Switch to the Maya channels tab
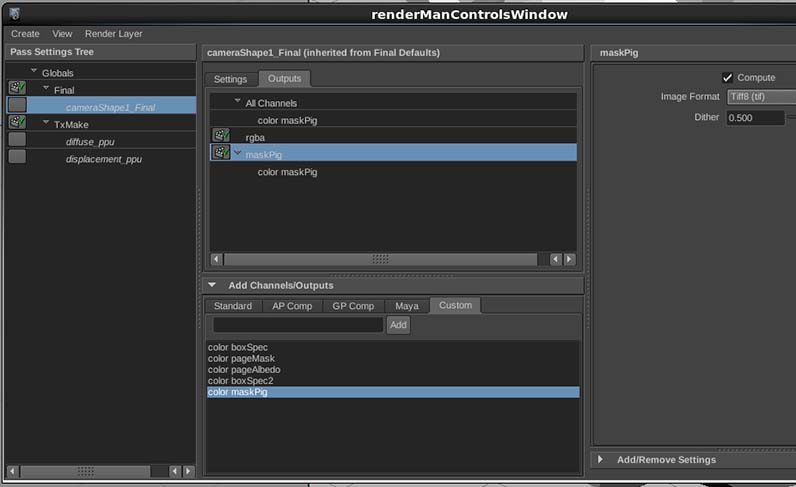 [407, 306]
